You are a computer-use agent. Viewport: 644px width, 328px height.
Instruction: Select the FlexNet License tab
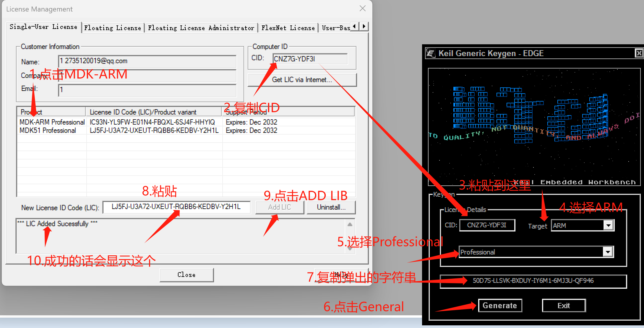[x=288, y=28]
